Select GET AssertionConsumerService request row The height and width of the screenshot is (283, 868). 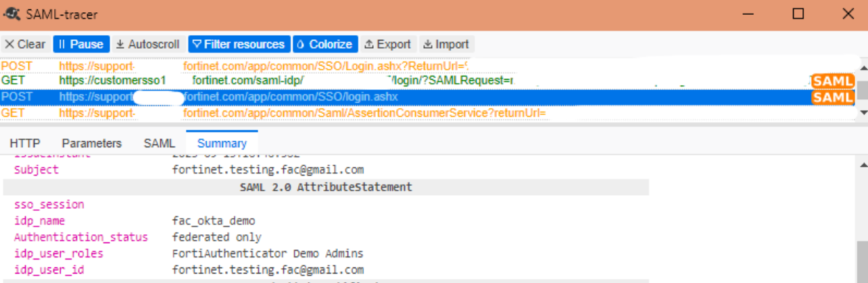tap(428, 113)
